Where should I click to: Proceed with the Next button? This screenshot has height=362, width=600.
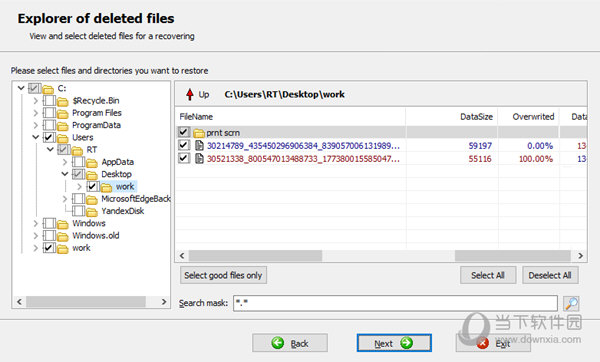tap(394, 343)
